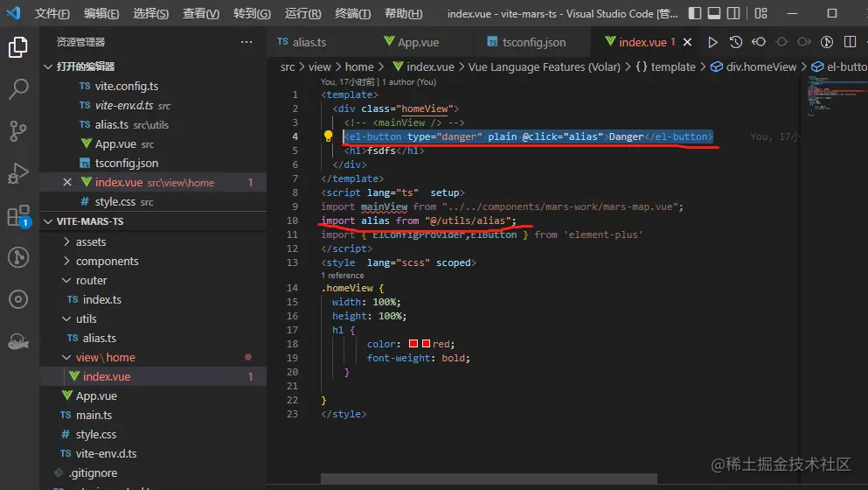This screenshot has width=868, height=490.
Task: Open the 帮助(H) menu
Action: click(x=404, y=13)
